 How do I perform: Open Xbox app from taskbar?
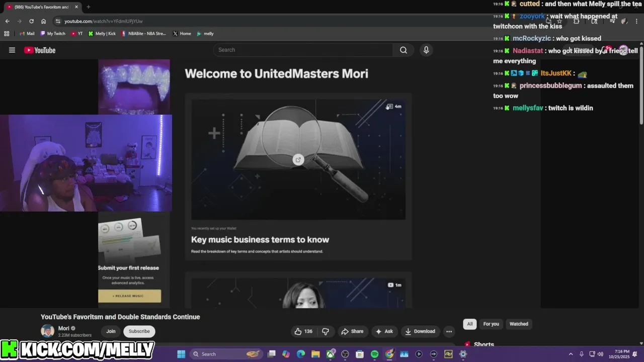331,354
